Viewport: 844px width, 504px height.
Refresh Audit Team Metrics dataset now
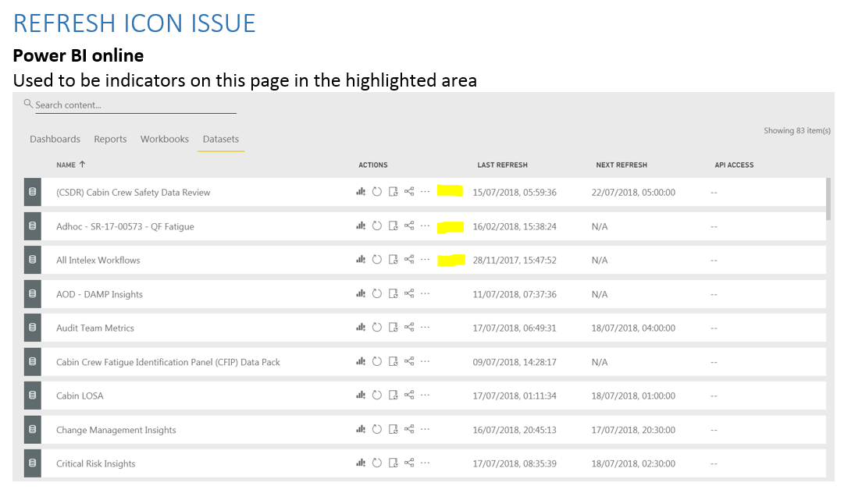[x=377, y=327]
